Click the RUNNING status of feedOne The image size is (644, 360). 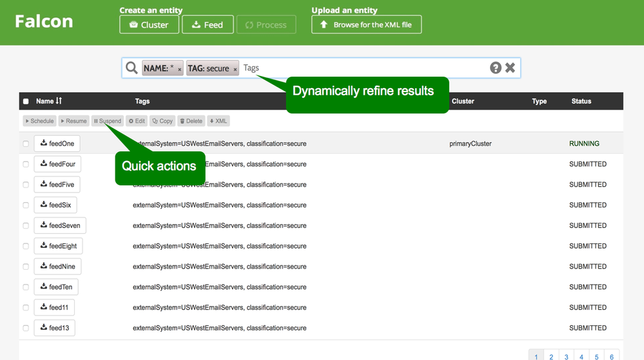[x=584, y=144]
